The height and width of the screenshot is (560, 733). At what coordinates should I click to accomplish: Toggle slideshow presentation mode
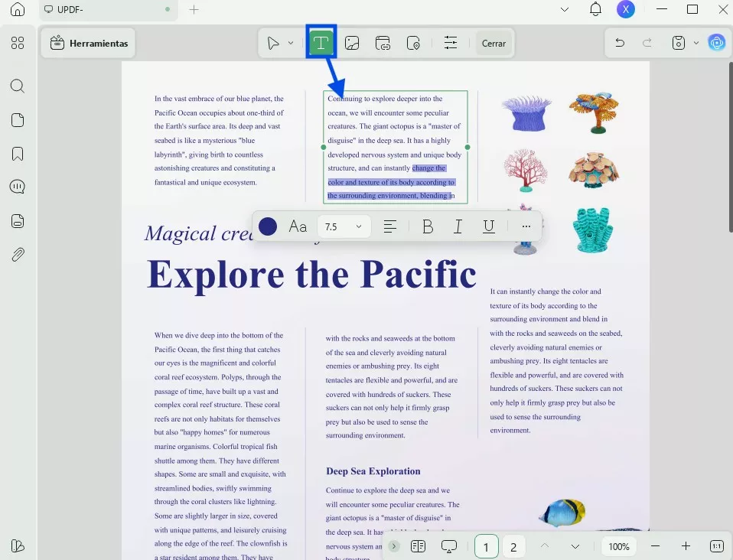pos(449,546)
